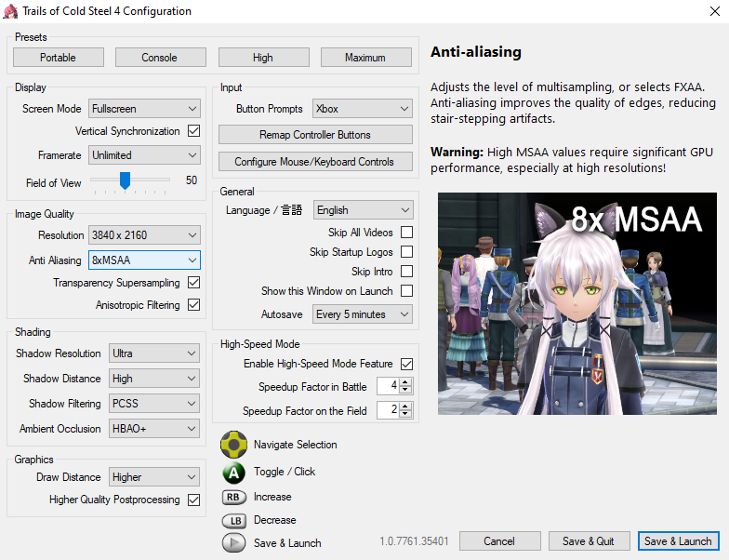
Task: Click the Field of View value 50
Action: point(192,180)
